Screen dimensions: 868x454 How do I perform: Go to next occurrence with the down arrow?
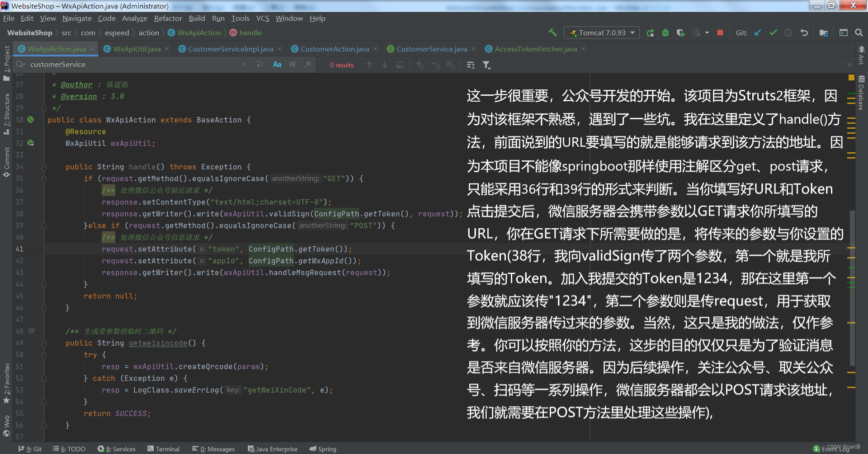[385, 65]
